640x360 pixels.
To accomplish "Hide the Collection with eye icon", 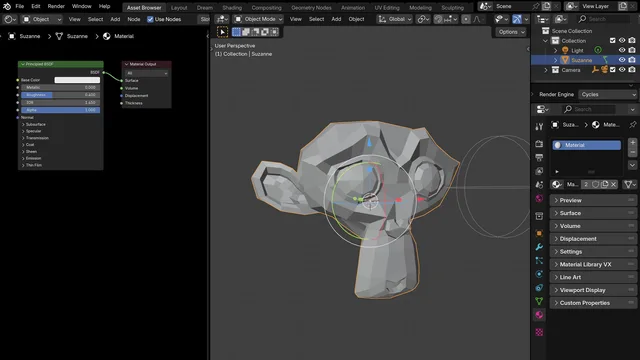I will (622, 40).
